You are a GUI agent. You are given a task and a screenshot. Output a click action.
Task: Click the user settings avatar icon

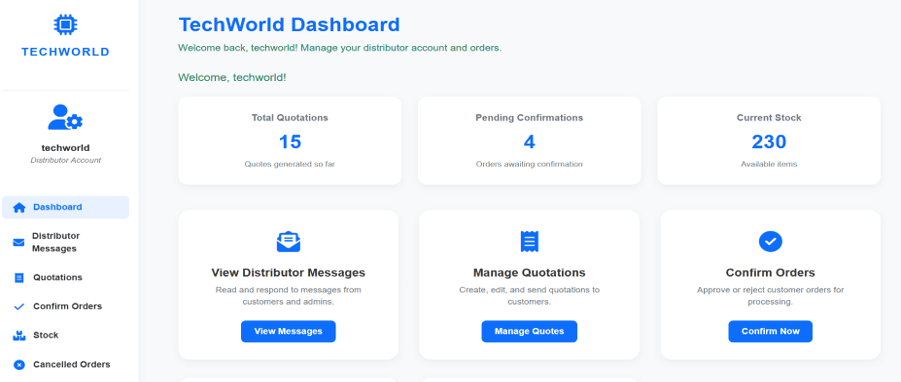(x=65, y=117)
